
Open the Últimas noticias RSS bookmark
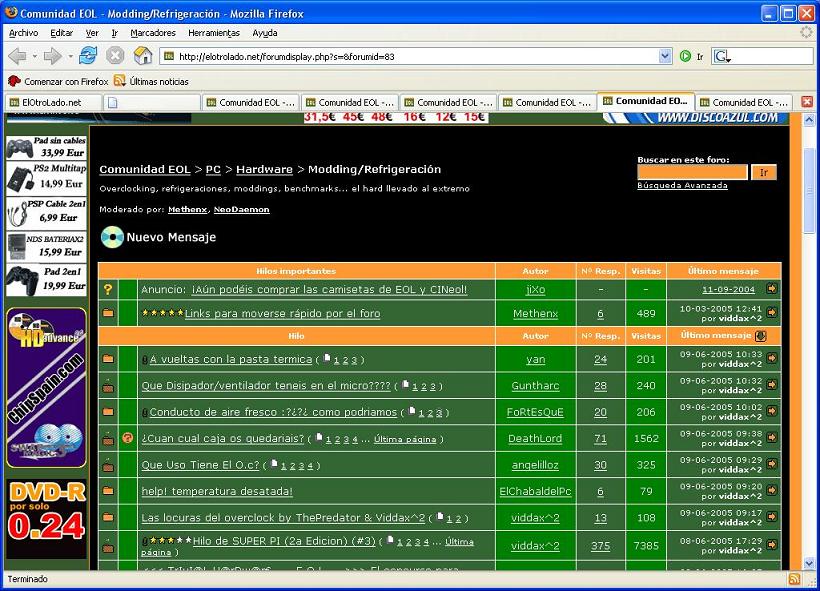150,81
